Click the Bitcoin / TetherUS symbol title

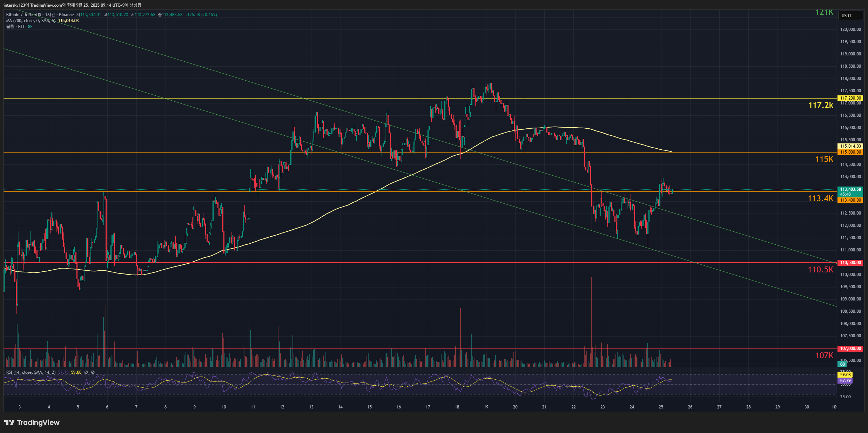pos(23,15)
